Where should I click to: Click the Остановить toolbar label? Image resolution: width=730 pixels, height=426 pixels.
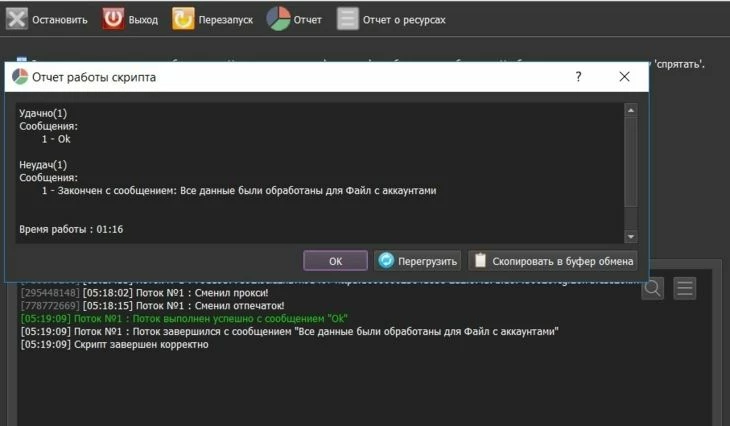[x=60, y=20]
